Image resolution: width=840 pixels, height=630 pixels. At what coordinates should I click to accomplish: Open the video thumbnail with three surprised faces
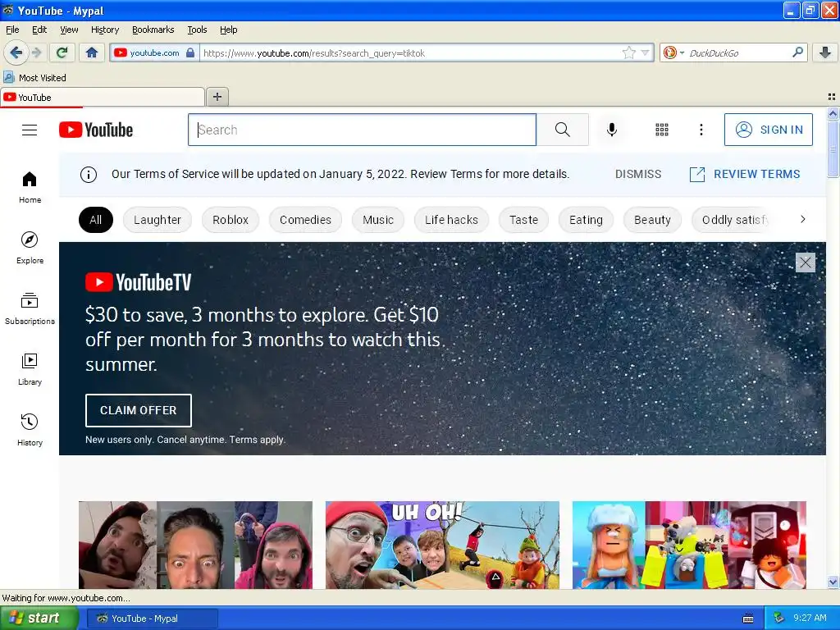(x=195, y=545)
